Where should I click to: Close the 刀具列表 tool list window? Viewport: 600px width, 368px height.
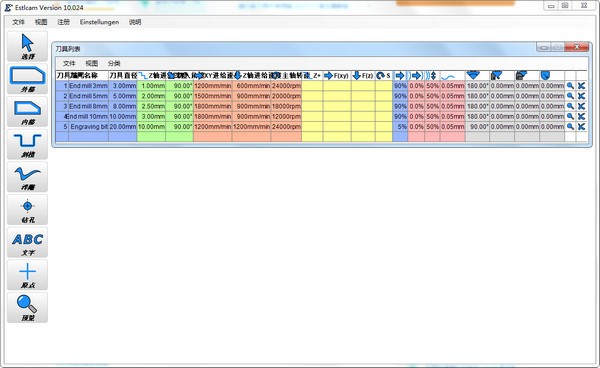pos(577,47)
